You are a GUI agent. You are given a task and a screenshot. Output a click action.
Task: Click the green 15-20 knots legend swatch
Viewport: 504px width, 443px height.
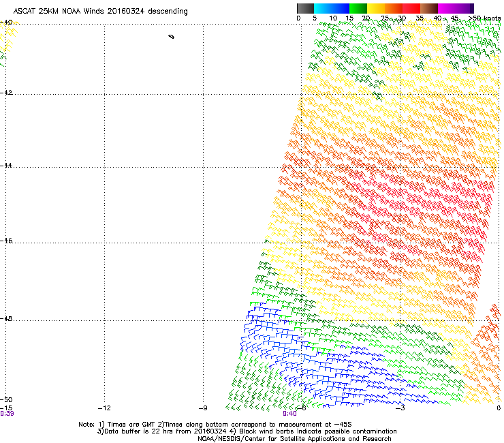click(358, 8)
